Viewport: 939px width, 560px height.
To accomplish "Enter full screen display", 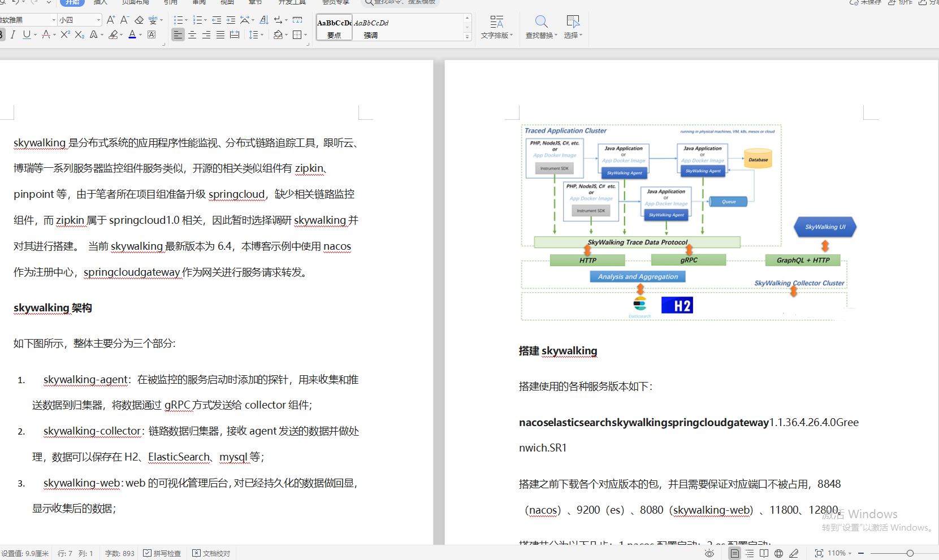I will [x=819, y=553].
